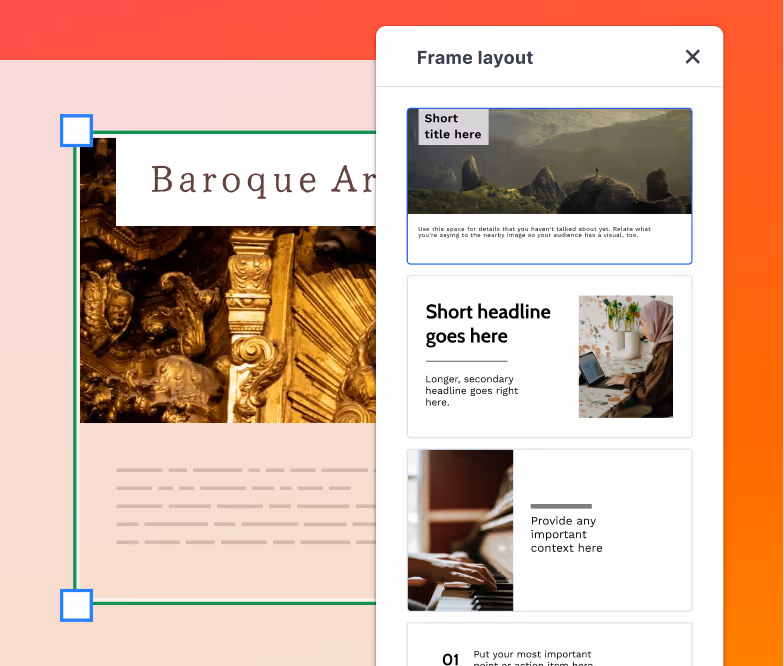
Task: Click the 'Frame layout' panel heading
Action: [475, 58]
